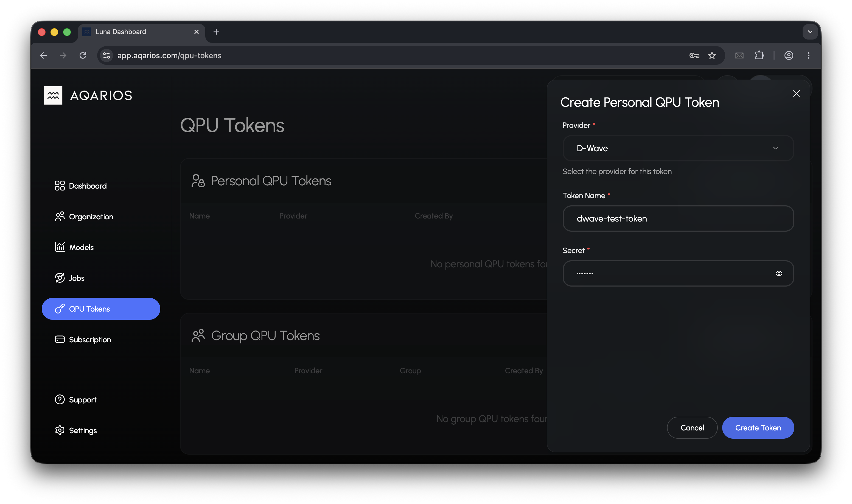Open the Chrome three-dot menu
Screen dimensions: 852x504
click(x=809, y=55)
